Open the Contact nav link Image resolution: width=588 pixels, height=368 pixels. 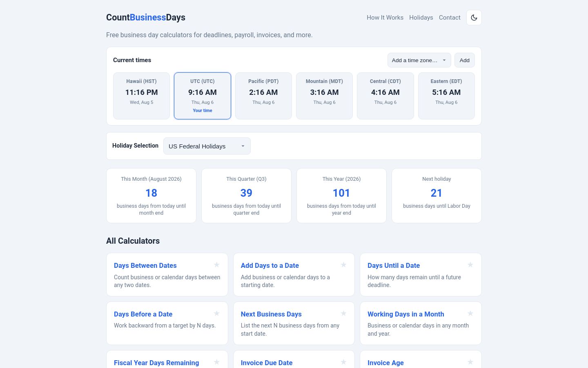click(x=450, y=18)
